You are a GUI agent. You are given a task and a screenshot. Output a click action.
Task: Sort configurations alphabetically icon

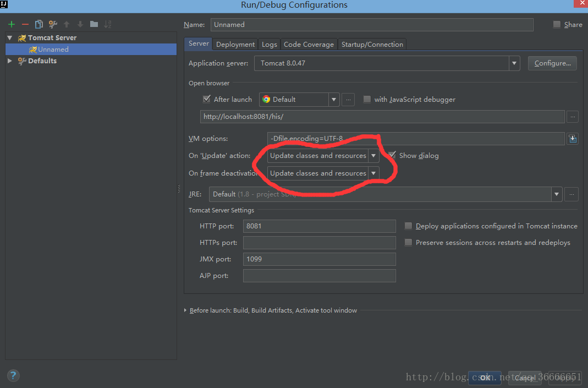108,24
